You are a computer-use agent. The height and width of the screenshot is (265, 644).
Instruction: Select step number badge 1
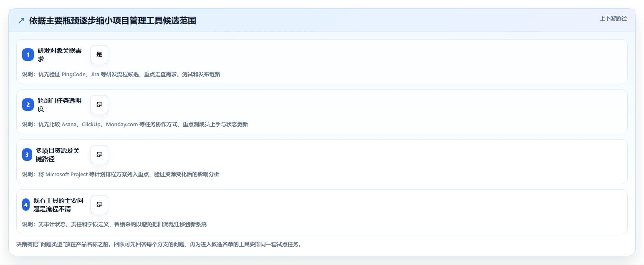(28, 55)
